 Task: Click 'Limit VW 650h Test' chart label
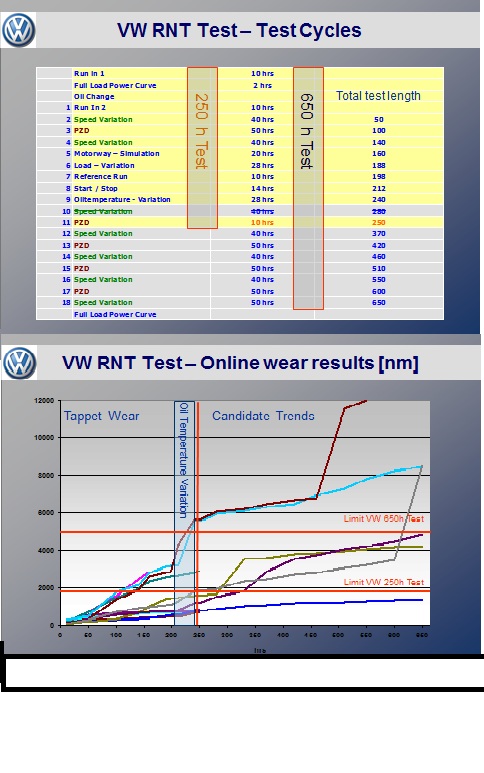coord(383,519)
